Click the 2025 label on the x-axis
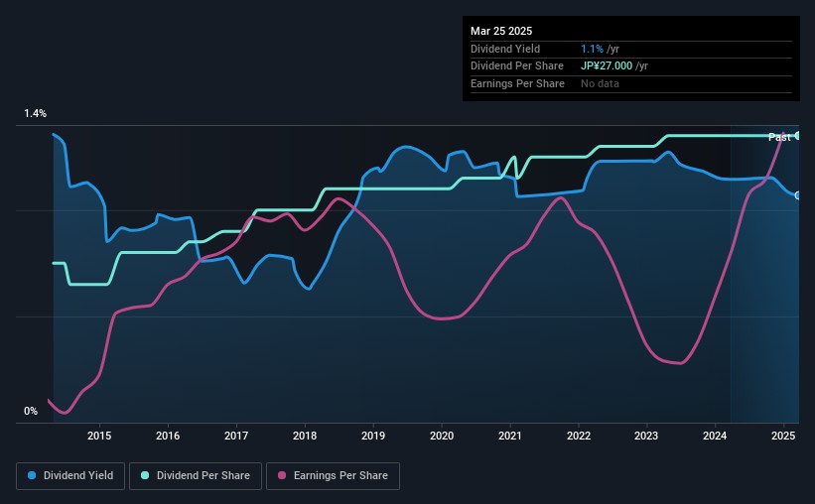815x504 pixels. click(x=784, y=436)
